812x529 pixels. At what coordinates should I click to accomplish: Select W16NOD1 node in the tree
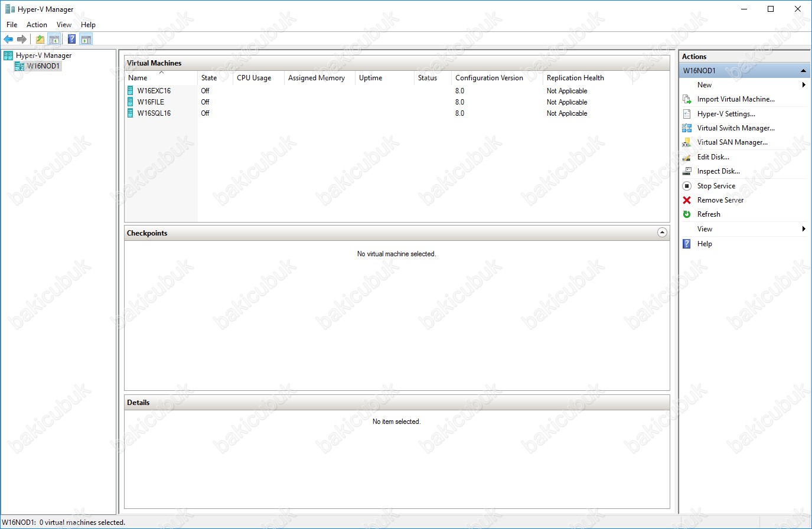click(44, 66)
